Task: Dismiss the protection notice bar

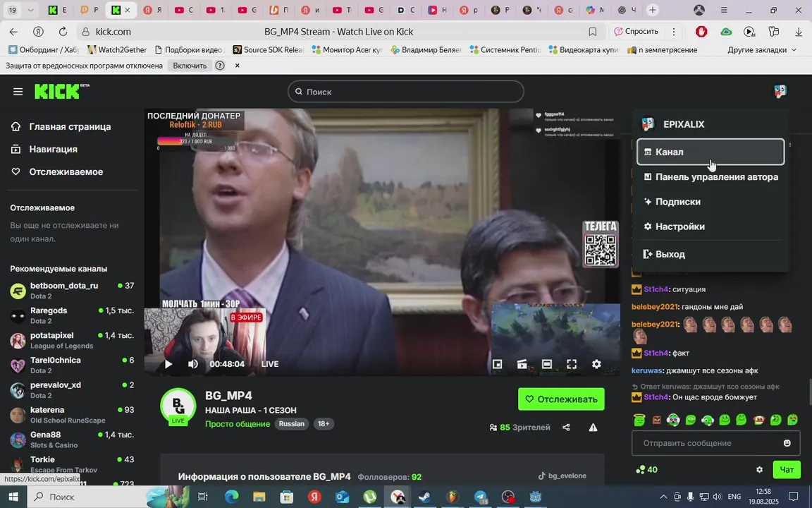Action: pyautogui.click(x=237, y=66)
